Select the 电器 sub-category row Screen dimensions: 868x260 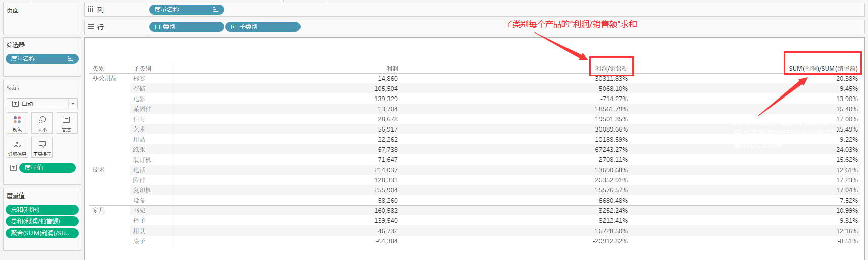click(139, 99)
